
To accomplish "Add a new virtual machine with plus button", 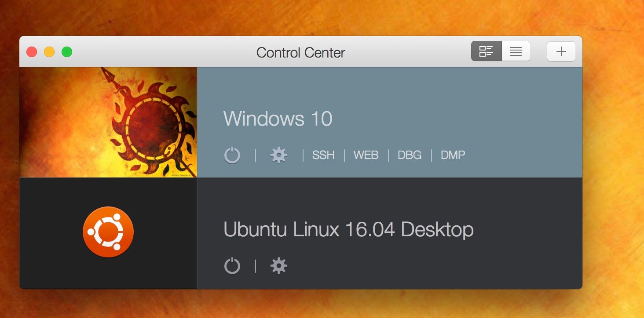I will [561, 51].
